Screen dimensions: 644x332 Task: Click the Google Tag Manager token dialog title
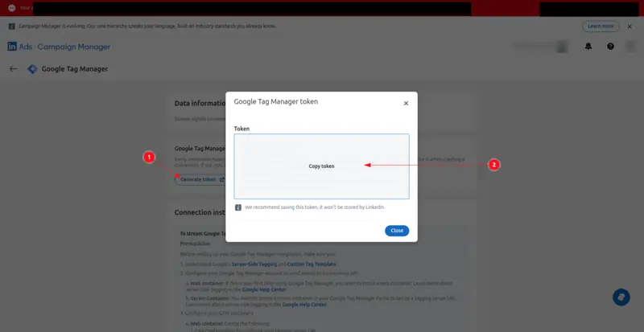tap(275, 101)
